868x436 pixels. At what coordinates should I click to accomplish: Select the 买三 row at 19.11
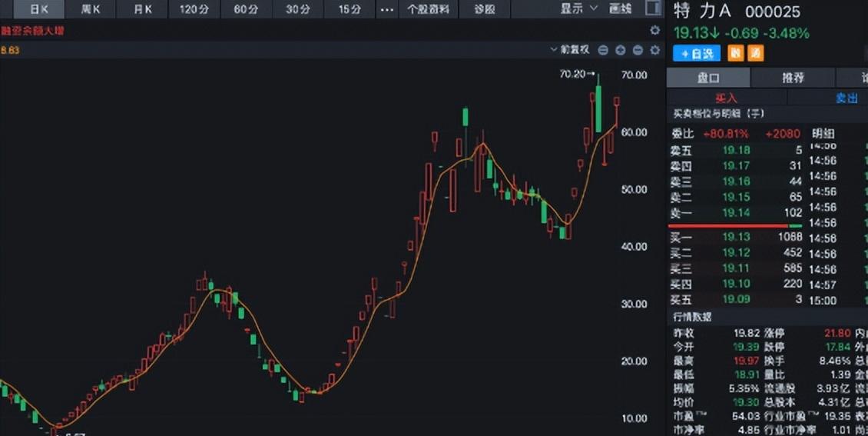click(736, 268)
